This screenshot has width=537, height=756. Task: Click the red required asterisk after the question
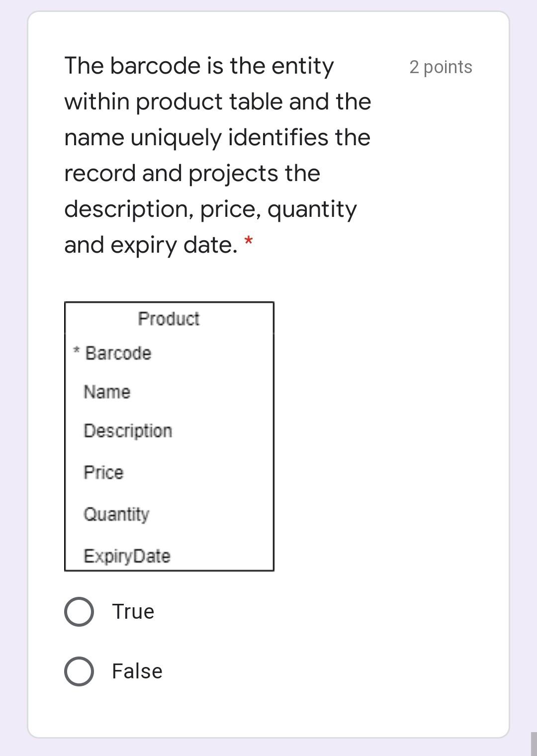coord(249,242)
